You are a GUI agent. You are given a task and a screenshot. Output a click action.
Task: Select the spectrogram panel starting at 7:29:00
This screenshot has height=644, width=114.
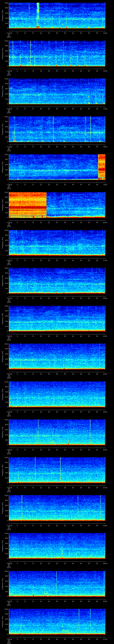[57, 584]
